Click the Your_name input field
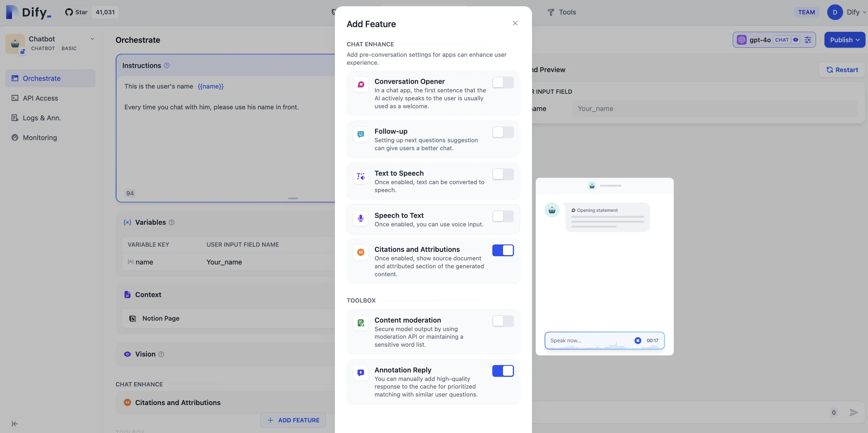Viewport: 868px width, 433px height. coord(714,109)
